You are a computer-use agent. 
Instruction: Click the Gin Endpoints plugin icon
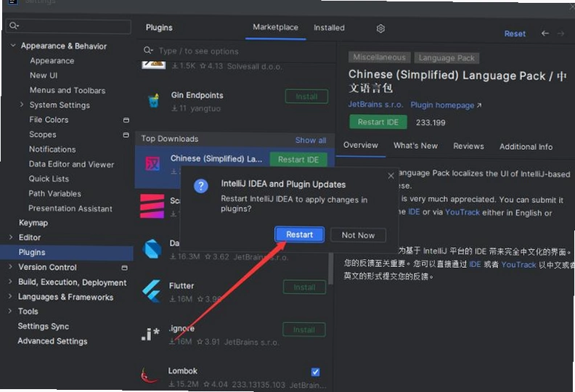[x=154, y=100]
